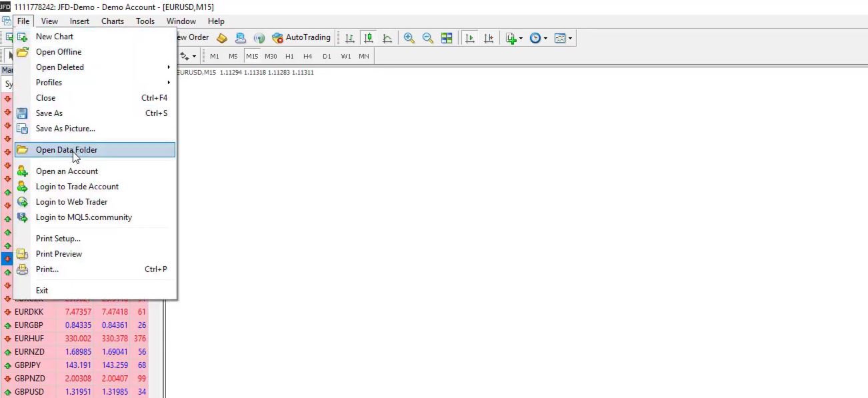Screen dimensions: 868x398
Task: Click Login to Trade Account
Action: [77, 187]
